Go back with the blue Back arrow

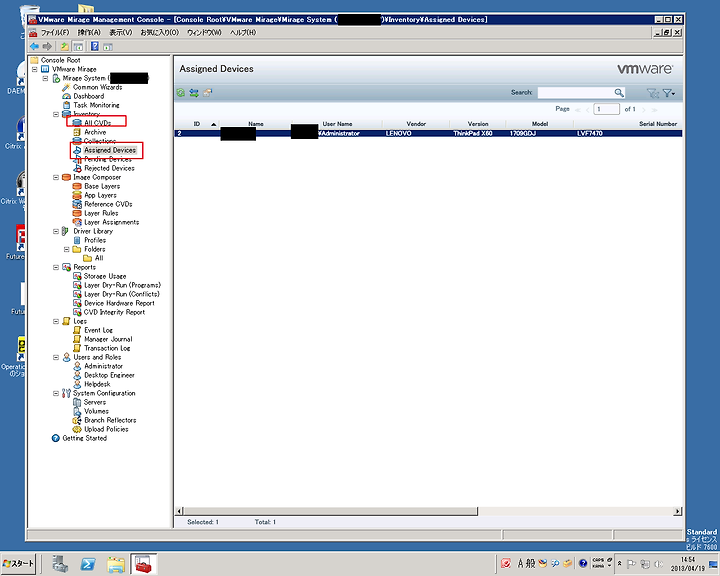coord(34,46)
